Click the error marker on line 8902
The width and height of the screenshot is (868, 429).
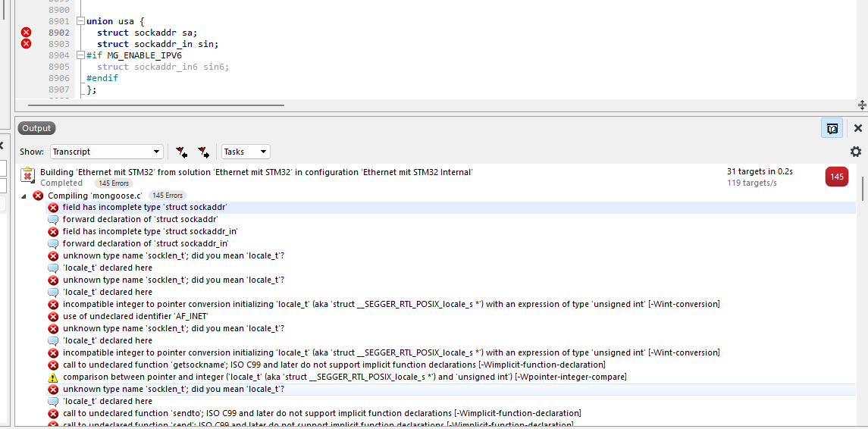[26, 33]
